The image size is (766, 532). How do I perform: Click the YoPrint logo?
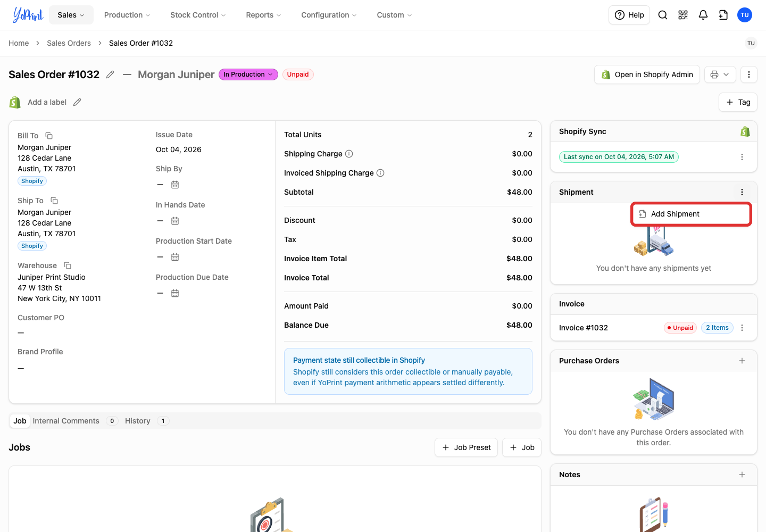click(x=28, y=15)
